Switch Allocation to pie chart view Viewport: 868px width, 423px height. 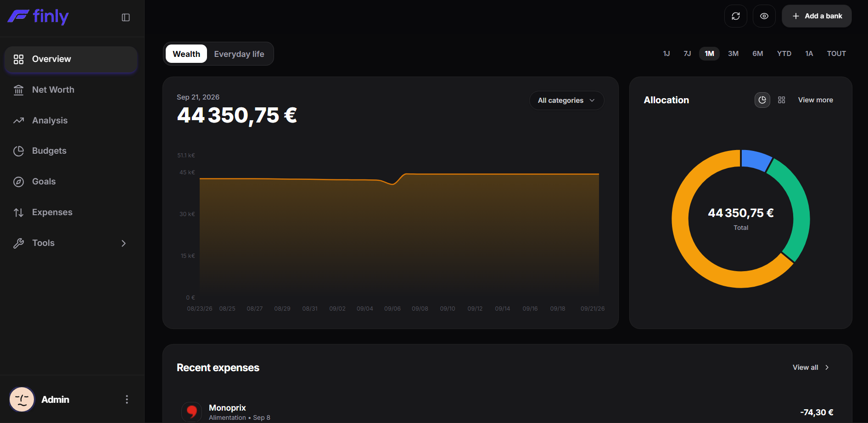tap(762, 100)
